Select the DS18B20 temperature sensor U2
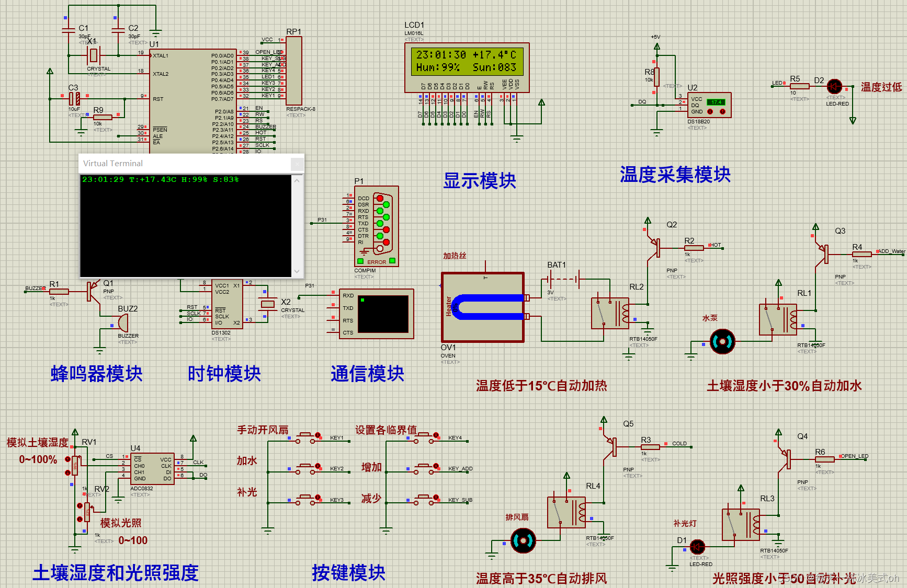This screenshot has height=588, width=907. click(709, 105)
